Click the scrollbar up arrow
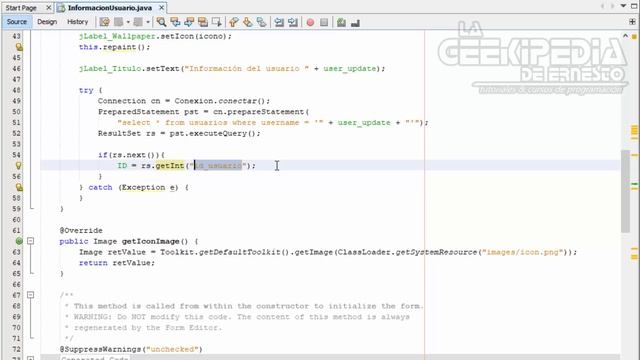 coord(625,36)
